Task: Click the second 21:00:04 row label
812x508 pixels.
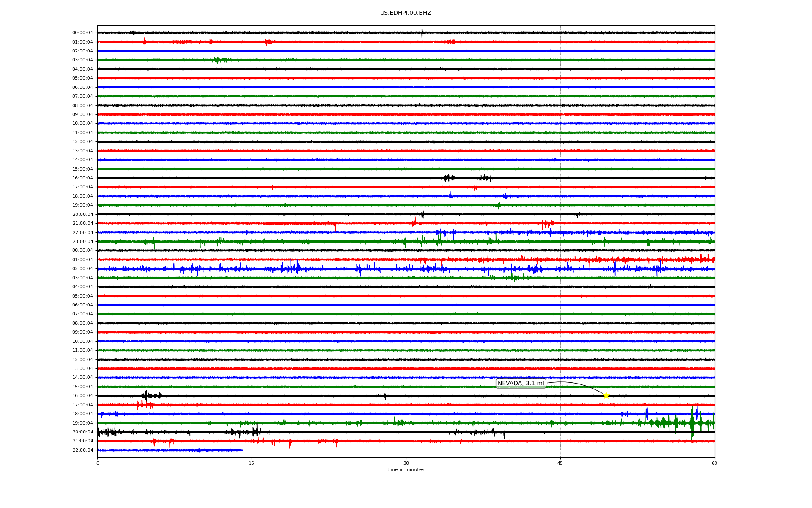Action: [82, 441]
